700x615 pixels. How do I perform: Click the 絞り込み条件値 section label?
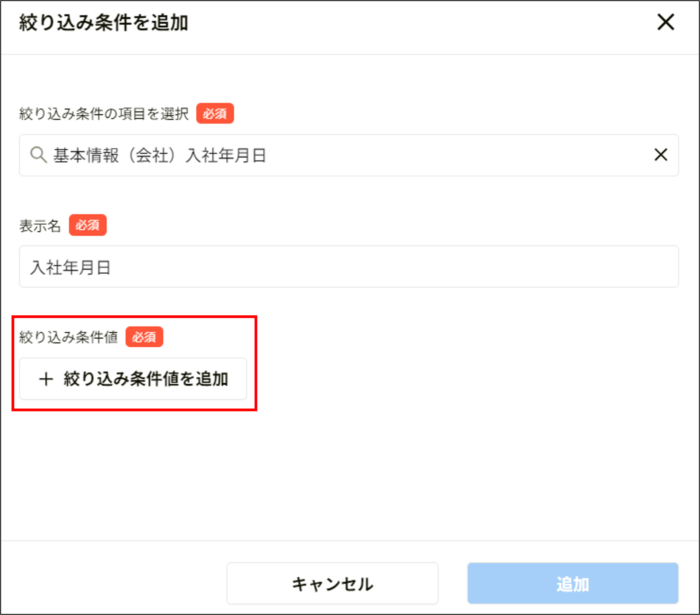tap(69, 338)
